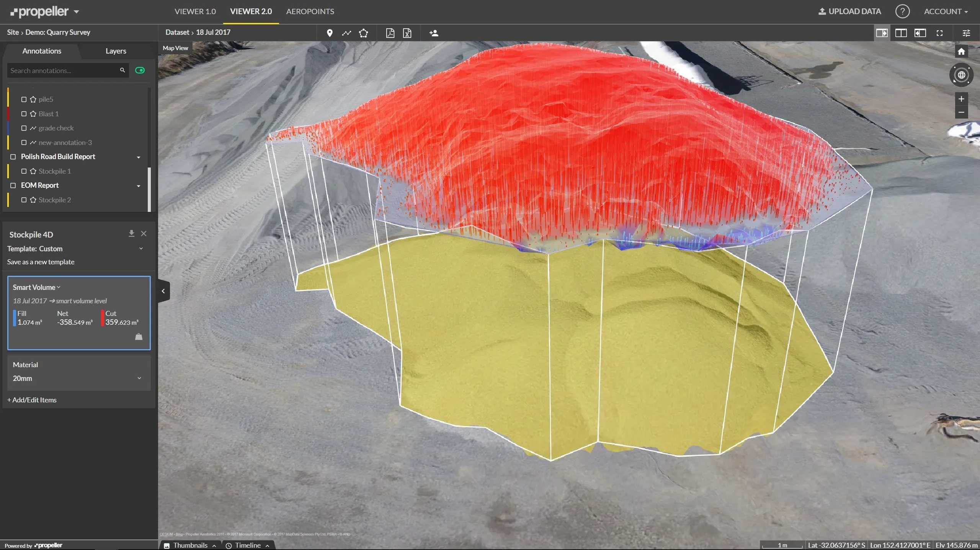Click Save as a new template
This screenshot has width=980, height=550.
41,262
